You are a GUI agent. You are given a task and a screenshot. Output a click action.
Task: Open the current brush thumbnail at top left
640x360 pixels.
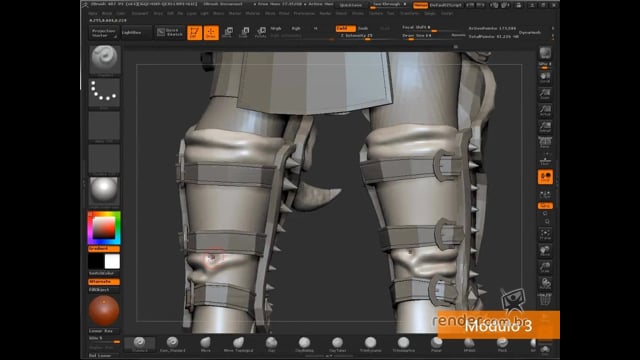[104, 60]
